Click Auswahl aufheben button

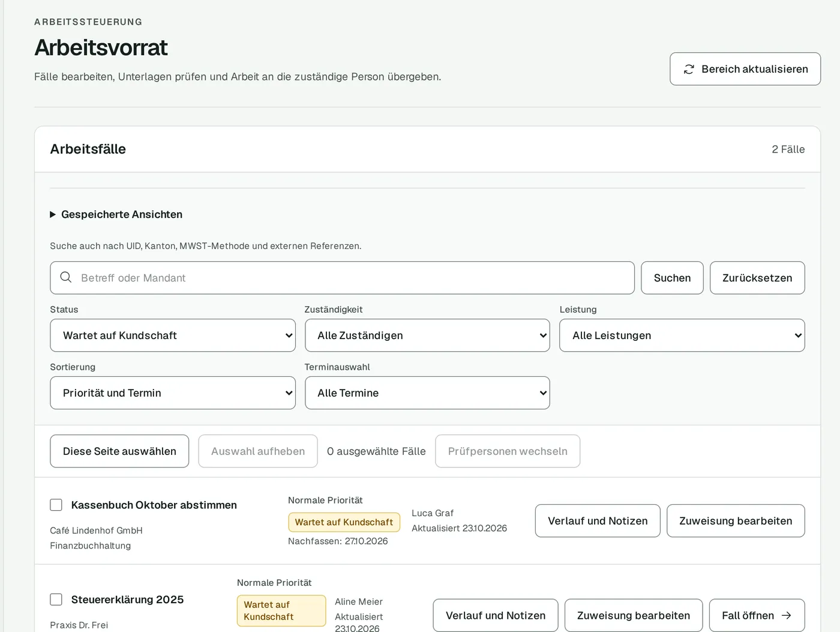click(258, 451)
